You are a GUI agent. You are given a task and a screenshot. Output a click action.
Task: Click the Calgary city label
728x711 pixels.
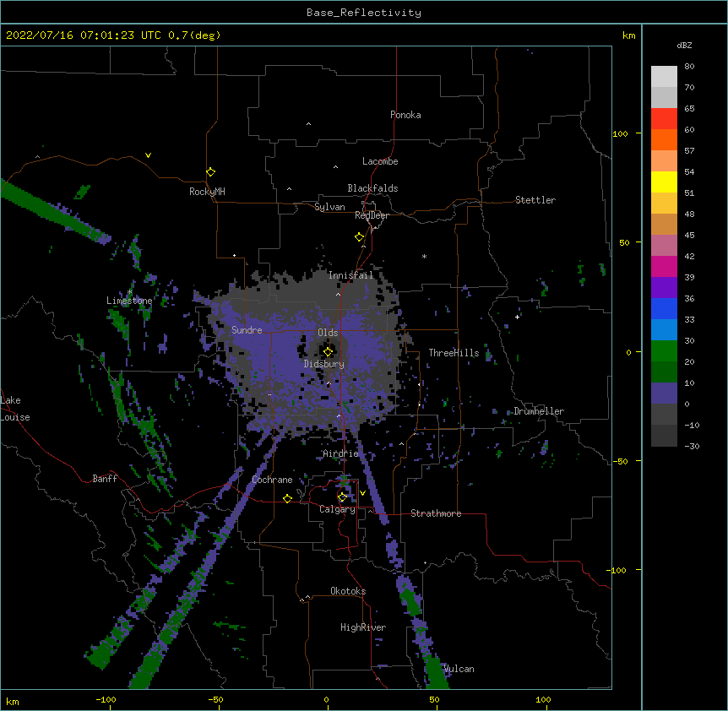click(x=337, y=509)
